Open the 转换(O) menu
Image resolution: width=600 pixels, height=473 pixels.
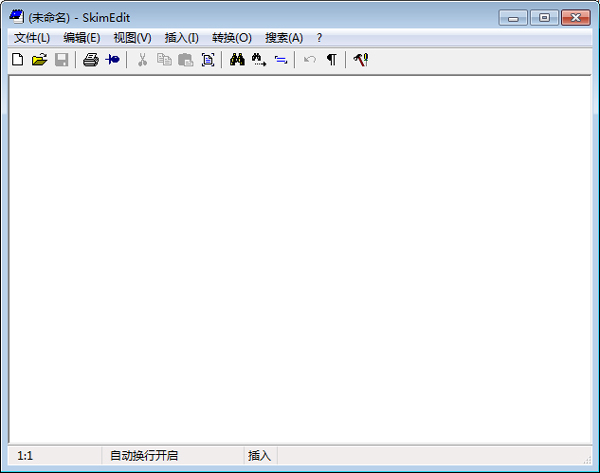point(232,38)
